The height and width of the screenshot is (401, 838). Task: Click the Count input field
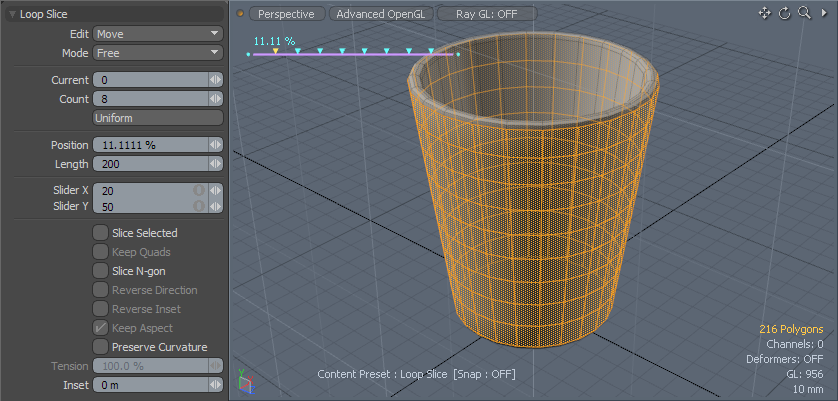[150, 99]
